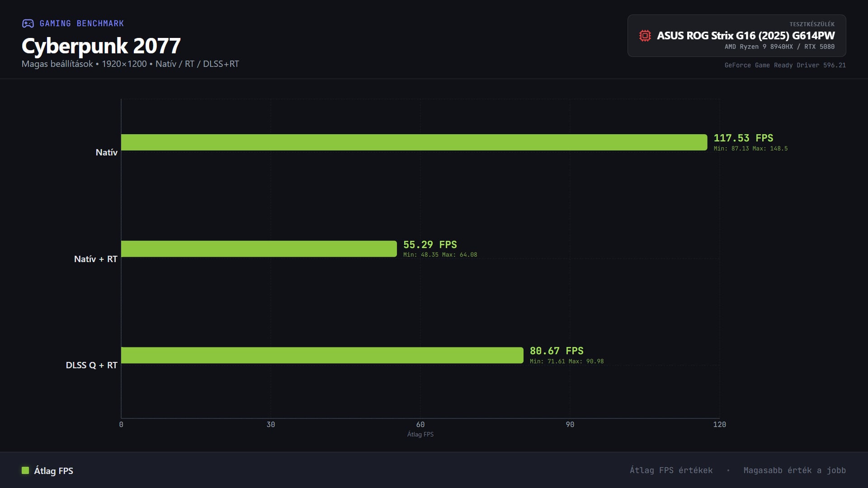The height and width of the screenshot is (488, 868).
Task: Click the GAMING BENCHMARK header text
Action: tap(81, 23)
